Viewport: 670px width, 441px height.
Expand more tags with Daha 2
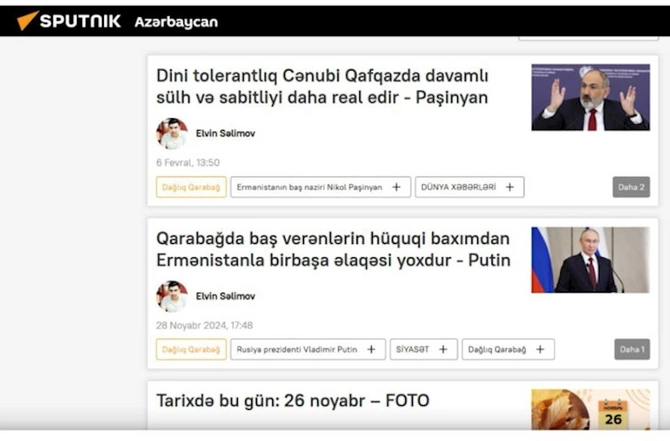click(x=631, y=187)
